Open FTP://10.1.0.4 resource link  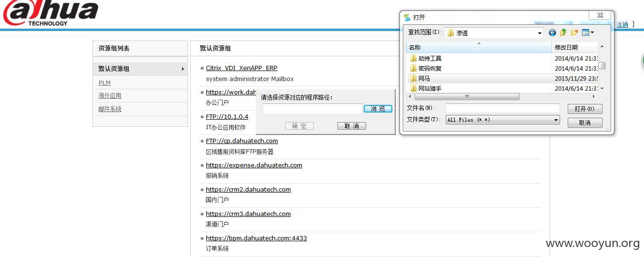227,116
